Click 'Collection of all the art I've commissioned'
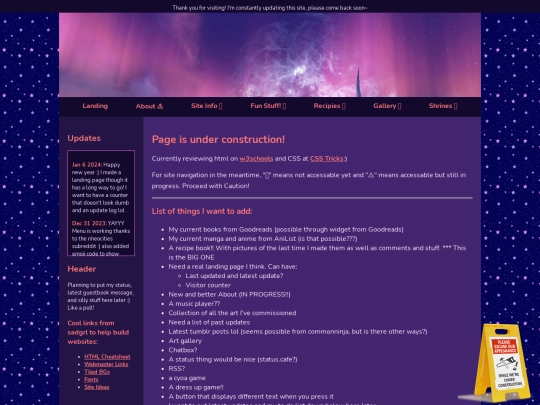 pyautogui.click(x=232, y=313)
